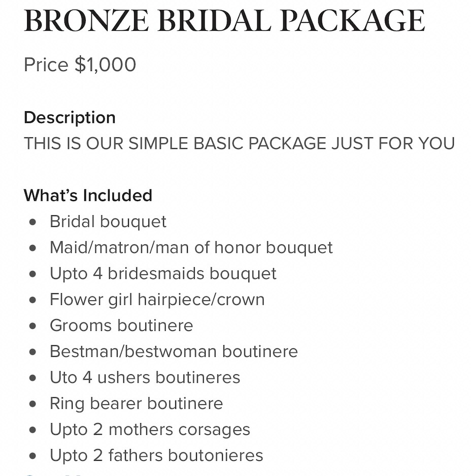Click the Grooms boutinere list item

(x=121, y=325)
